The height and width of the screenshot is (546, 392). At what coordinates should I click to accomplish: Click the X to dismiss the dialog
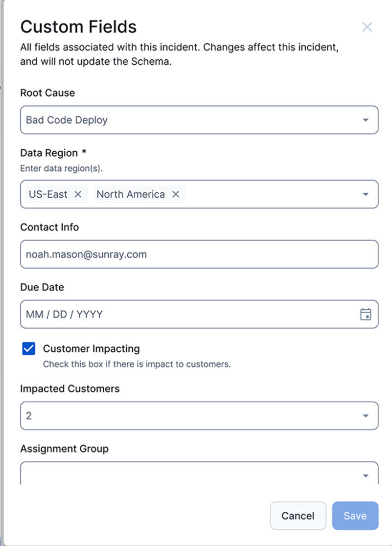click(x=367, y=26)
